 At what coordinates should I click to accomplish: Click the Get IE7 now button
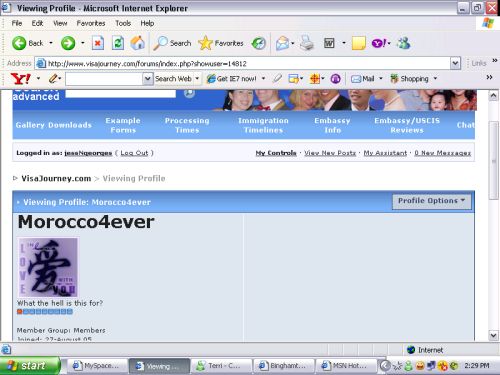point(232,79)
